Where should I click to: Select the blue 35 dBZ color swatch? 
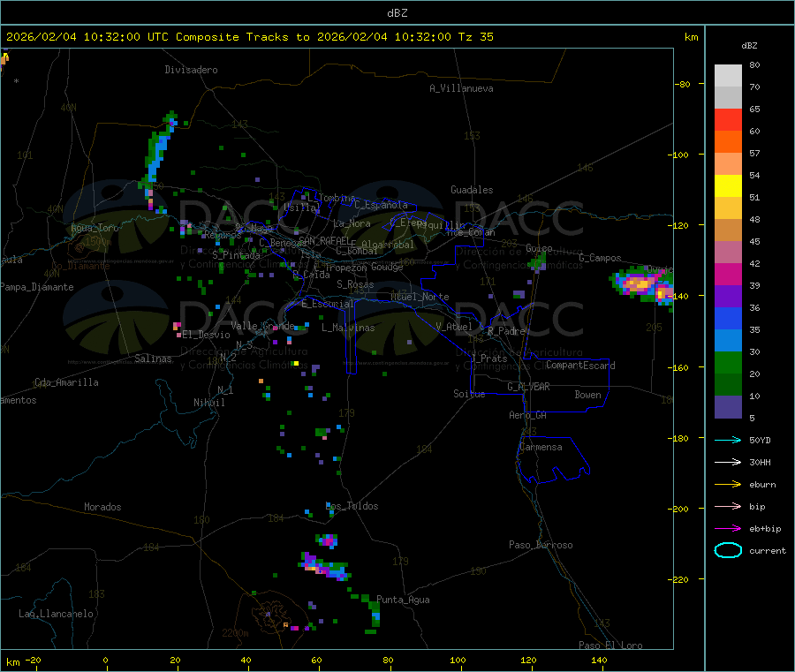[728, 318]
